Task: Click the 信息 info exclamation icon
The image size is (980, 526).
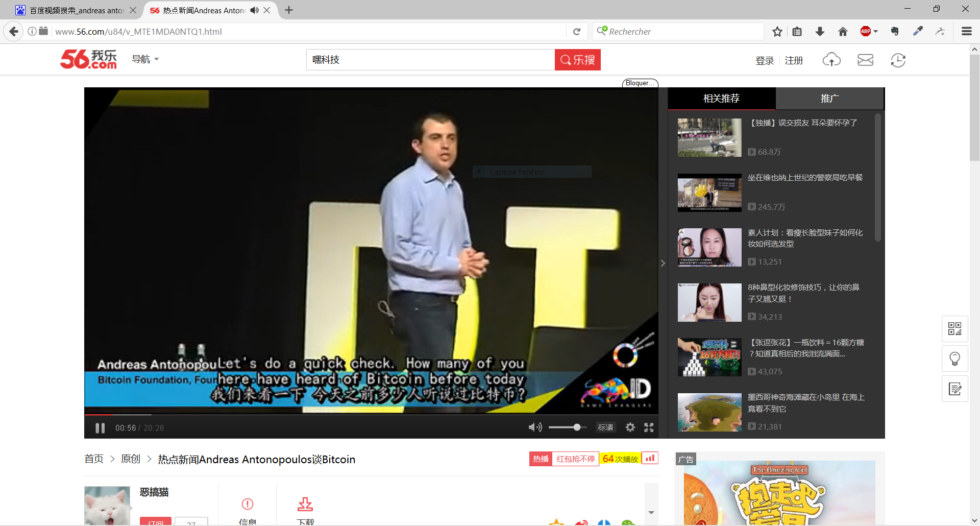Action: (x=248, y=504)
